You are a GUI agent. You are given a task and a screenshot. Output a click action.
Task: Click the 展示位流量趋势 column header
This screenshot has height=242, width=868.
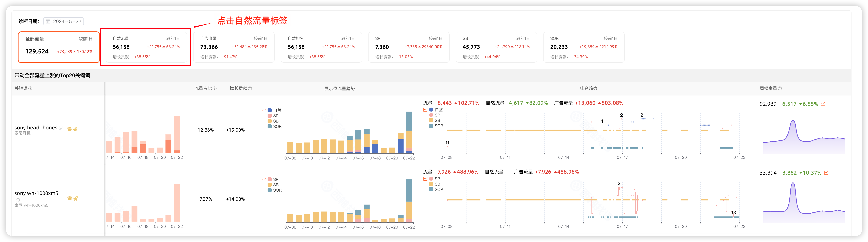coord(339,89)
